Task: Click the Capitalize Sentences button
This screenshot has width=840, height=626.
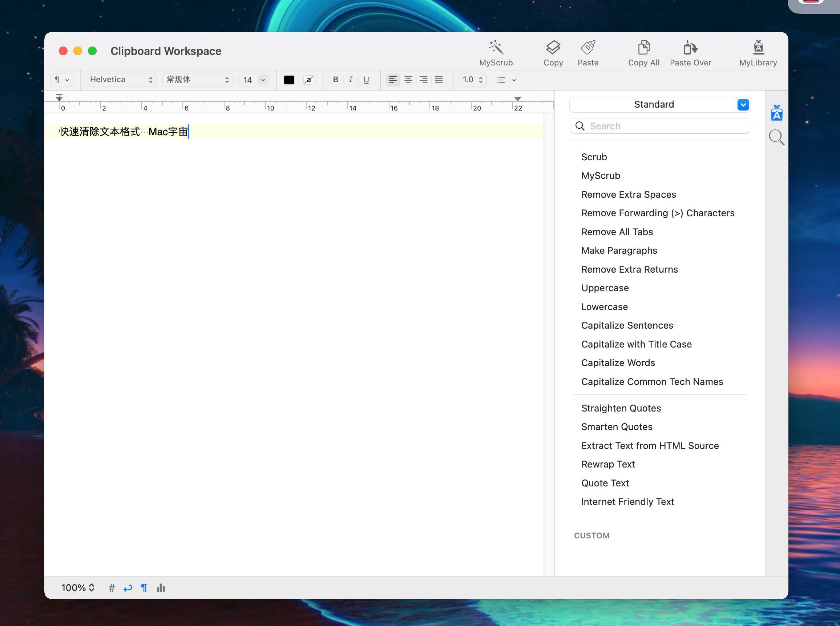Action: tap(627, 325)
